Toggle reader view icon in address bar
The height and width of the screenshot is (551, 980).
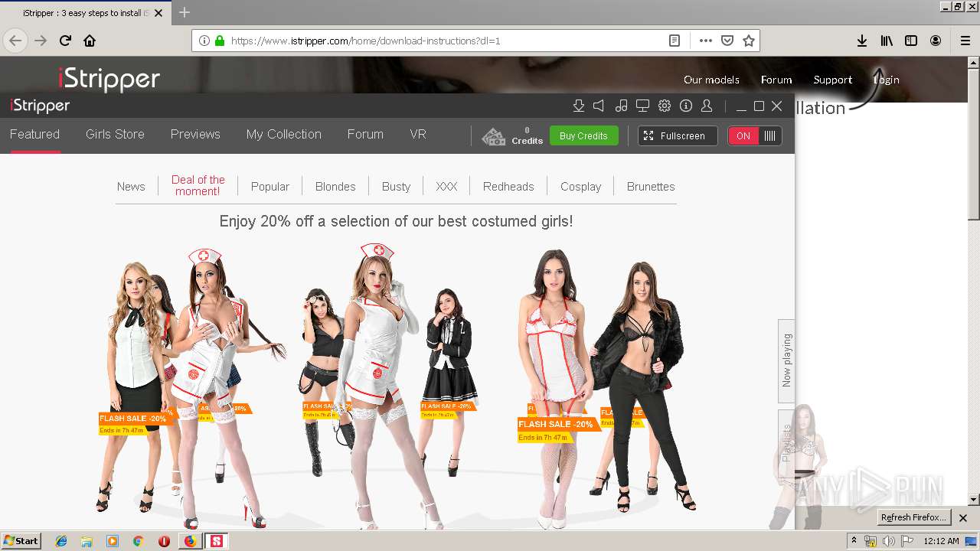[675, 41]
